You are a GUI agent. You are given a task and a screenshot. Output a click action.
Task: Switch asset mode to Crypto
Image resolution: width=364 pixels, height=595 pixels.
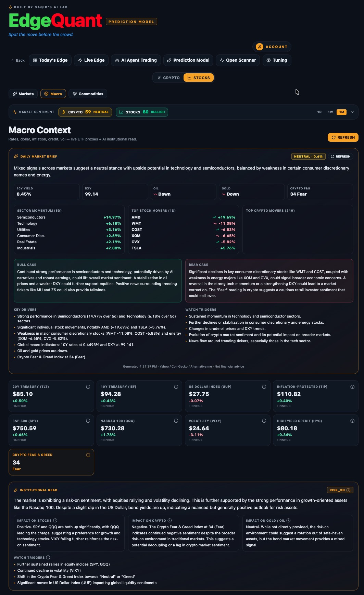pyautogui.click(x=168, y=78)
